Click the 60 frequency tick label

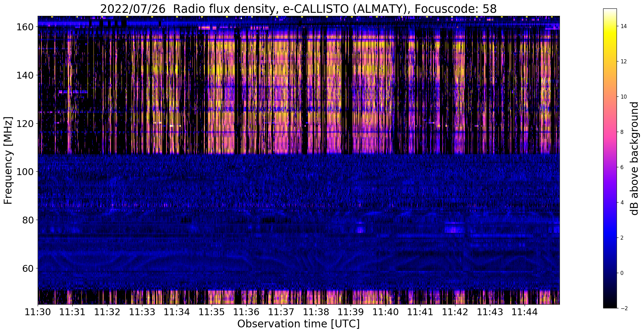pos(27,268)
